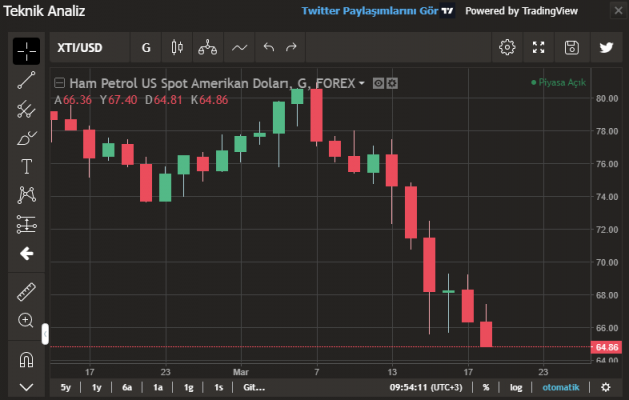Viewport: 629px width, 400px height.
Task: Collapse the chart legend minus box
Action: tap(59, 83)
